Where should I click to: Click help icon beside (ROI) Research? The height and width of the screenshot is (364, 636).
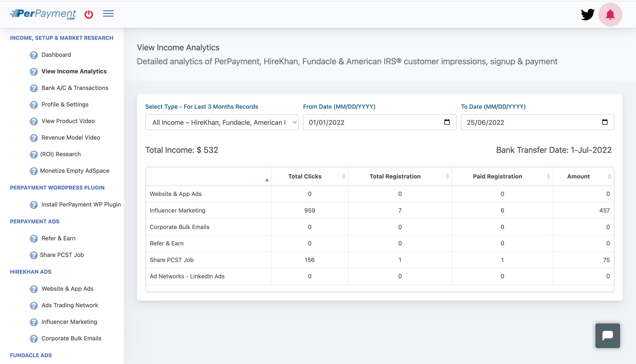pyautogui.click(x=34, y=154)
